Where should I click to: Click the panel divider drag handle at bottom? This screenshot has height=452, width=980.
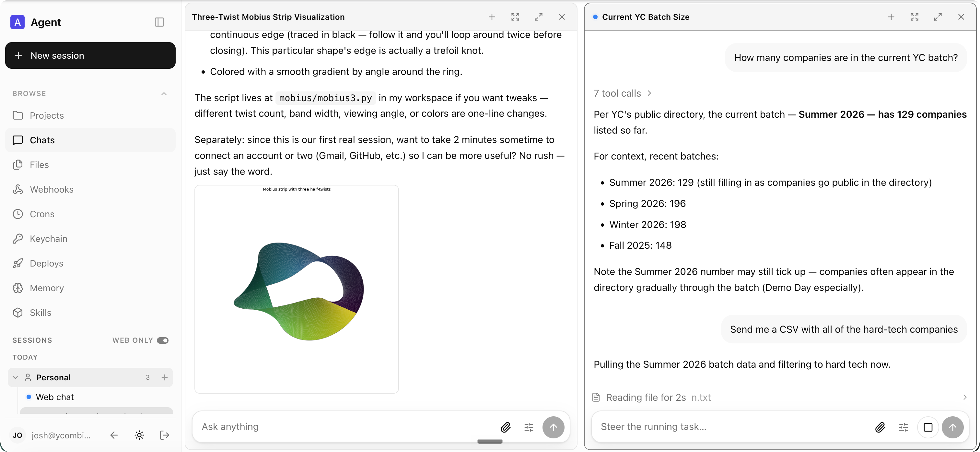click(x=490, y=442)
